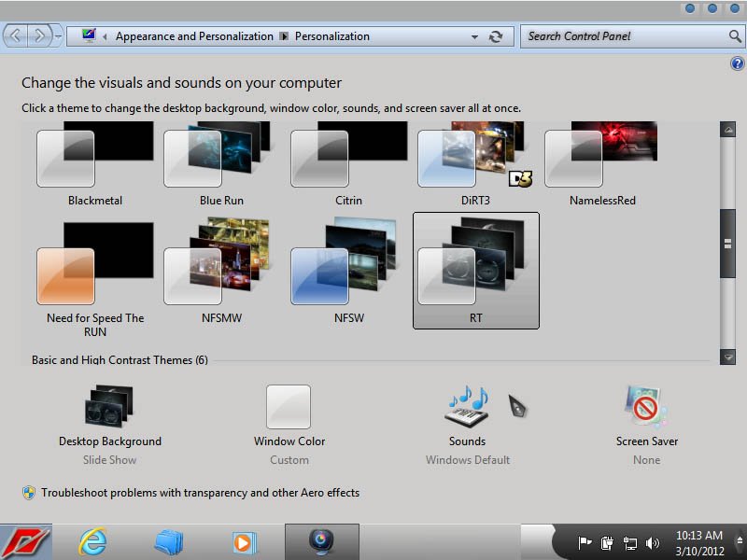747x560 pixels.
Task: Open Screen Saver settings icon
Action: 646,406
